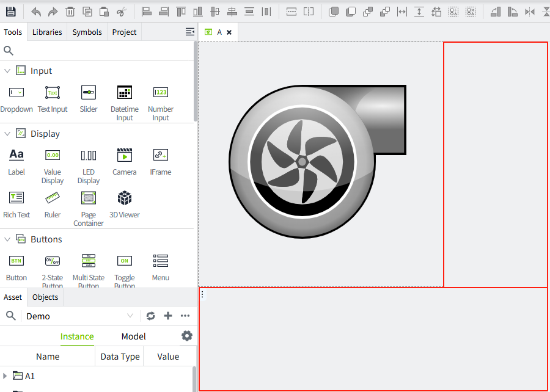This screenshot has height=392, width=550.
Task: Collapse the Input tools section
Action: coord(7,71)
